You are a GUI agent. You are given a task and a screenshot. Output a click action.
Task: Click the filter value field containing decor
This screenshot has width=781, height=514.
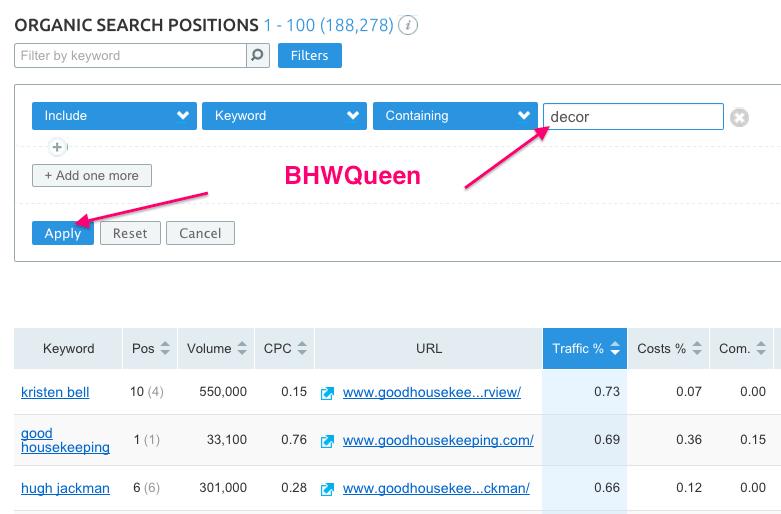pyautogui.click(x=632, y=116)
